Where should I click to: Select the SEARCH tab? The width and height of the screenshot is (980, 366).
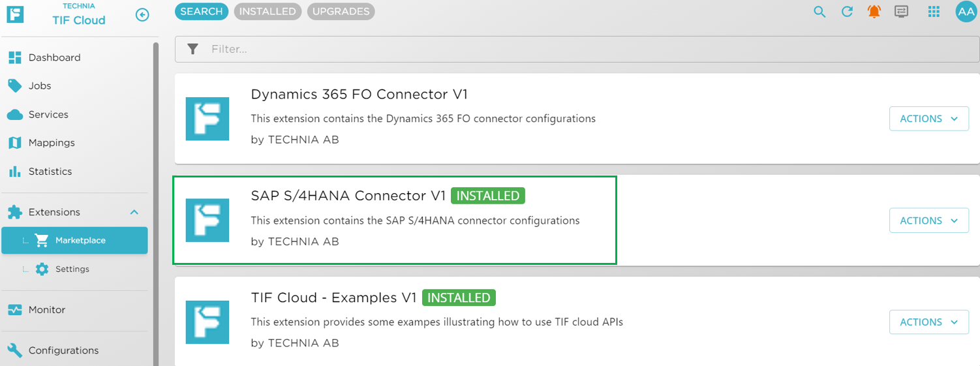click(201, 11)
